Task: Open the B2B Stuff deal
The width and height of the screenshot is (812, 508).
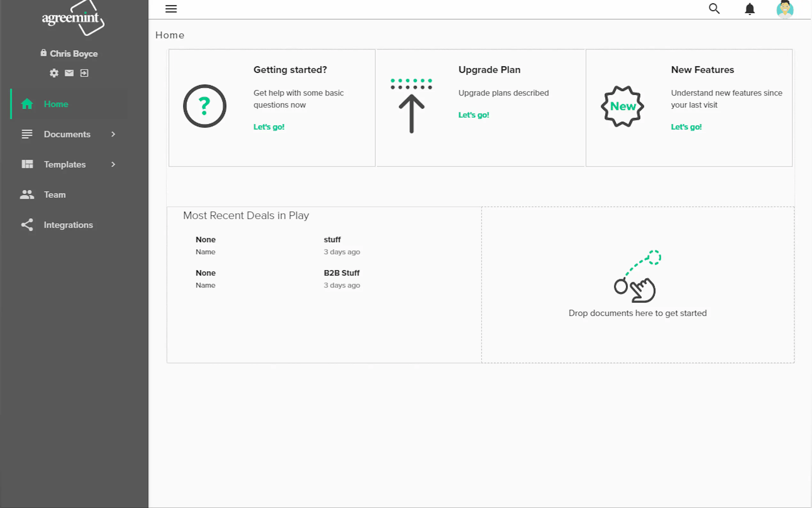Action: [341, 273]
